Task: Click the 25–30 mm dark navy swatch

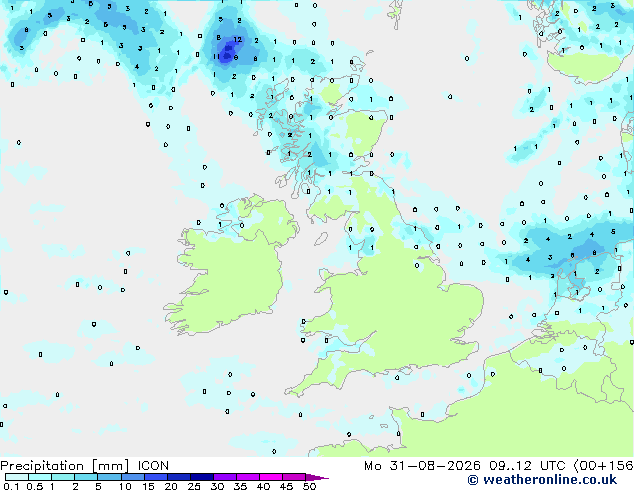Action: coord(202,477)
